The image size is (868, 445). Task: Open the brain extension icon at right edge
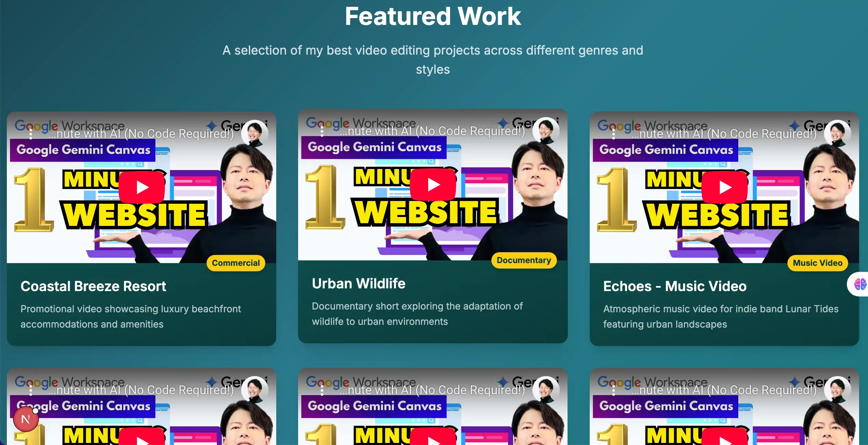859,284
